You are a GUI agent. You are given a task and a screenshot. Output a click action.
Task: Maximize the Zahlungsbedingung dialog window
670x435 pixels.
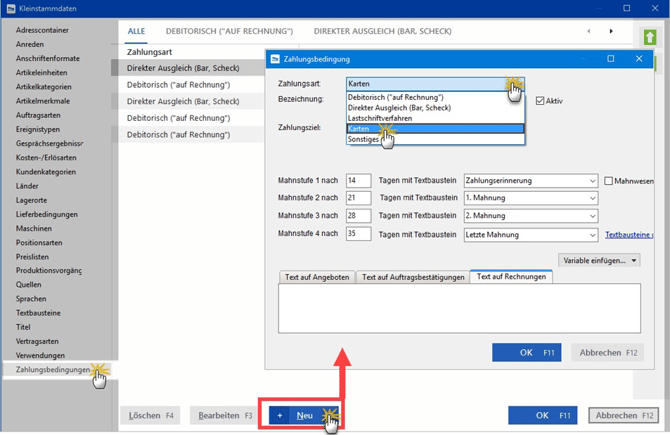[x=611, y=59]
